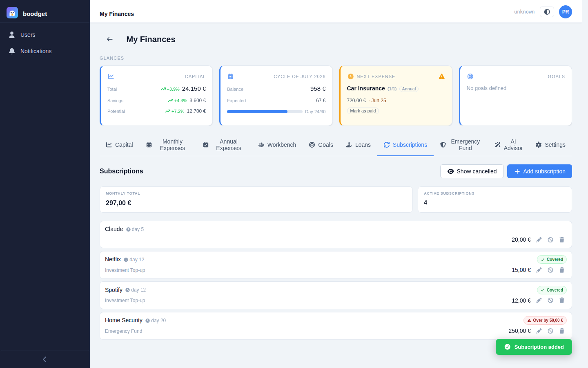The width and height of the screenshot is (588, 368).
Task: Click the boodget ghost logo icon
Action: tap(12, 13)
